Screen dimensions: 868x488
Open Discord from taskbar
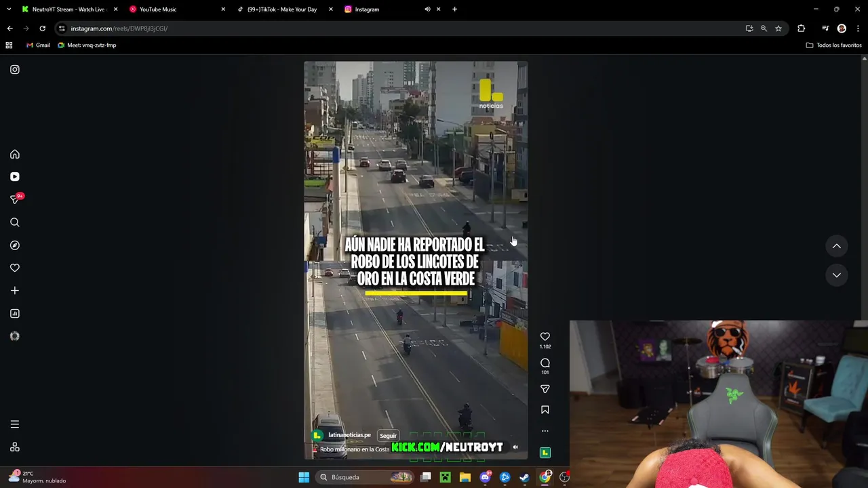tap(485, 477)
